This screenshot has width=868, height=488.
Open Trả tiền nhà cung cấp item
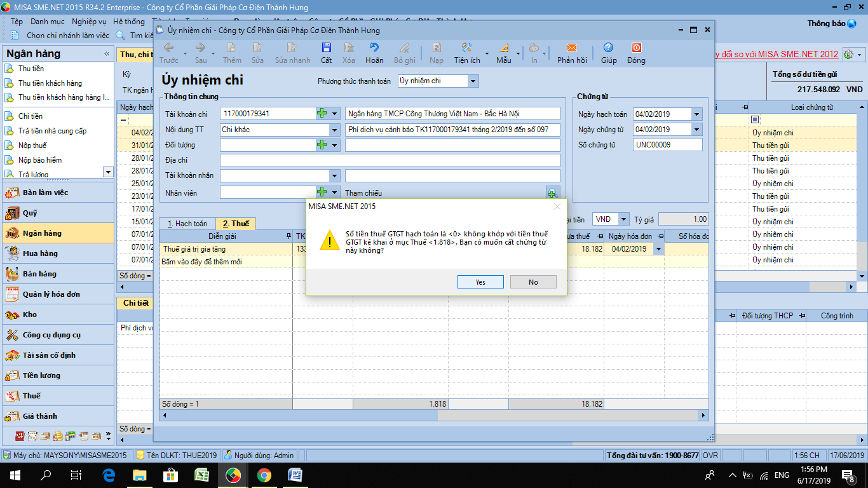[x=52, y=131]
